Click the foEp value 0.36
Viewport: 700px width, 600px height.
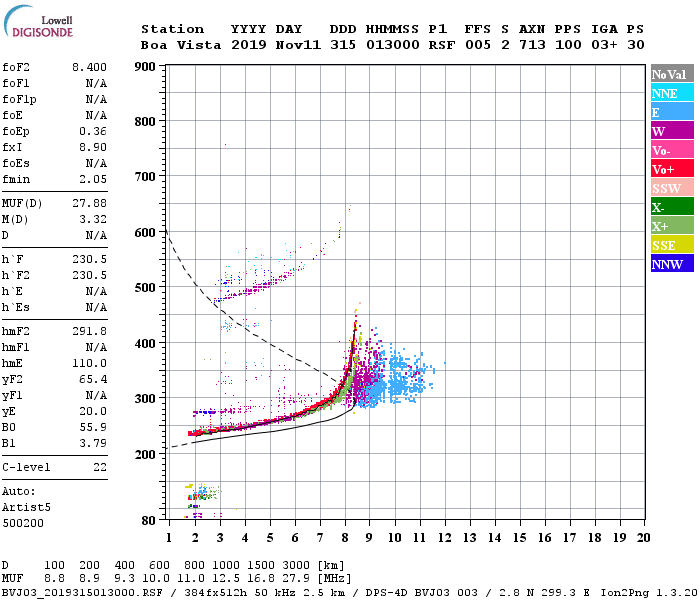93,131
